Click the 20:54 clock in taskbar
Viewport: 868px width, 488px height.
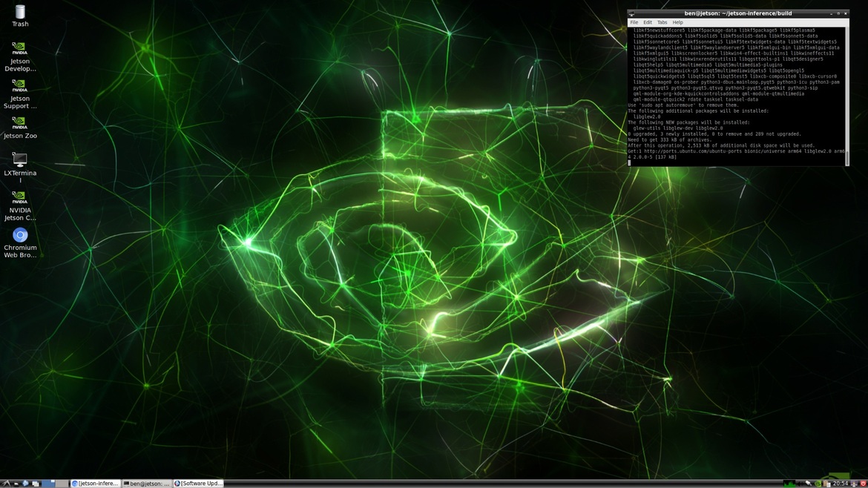[x=841, y=484]
